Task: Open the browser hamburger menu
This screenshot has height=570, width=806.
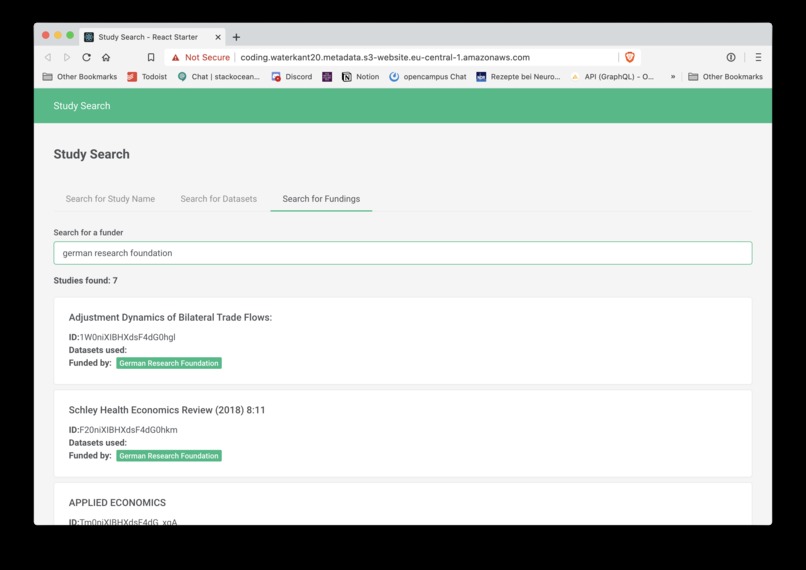Action: 758,57
